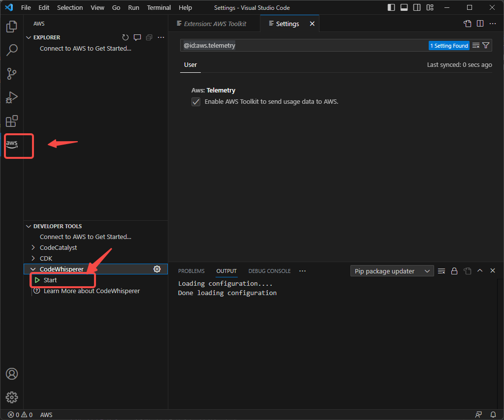The height and width of the screenshot is (420, 504).
Task: Select the OUTPUT panel tab
Action: coord(226,271)
